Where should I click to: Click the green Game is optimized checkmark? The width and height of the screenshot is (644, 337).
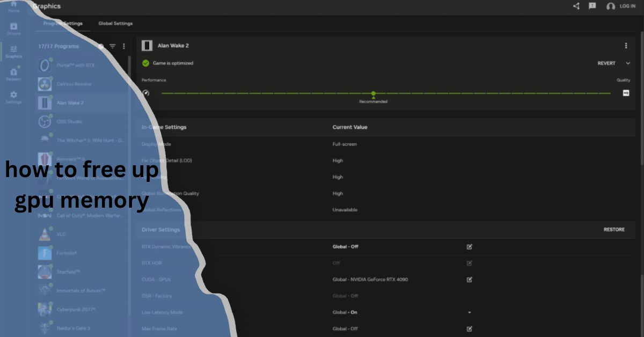tap(145, 63)
